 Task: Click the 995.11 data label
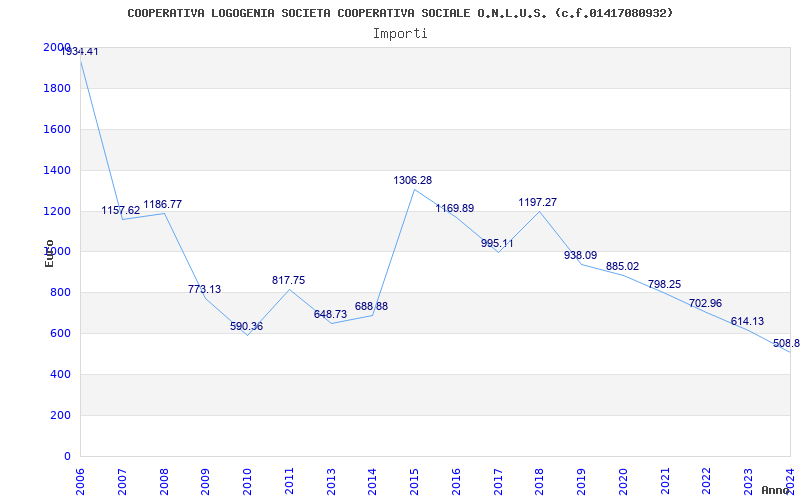click(497, 243)
